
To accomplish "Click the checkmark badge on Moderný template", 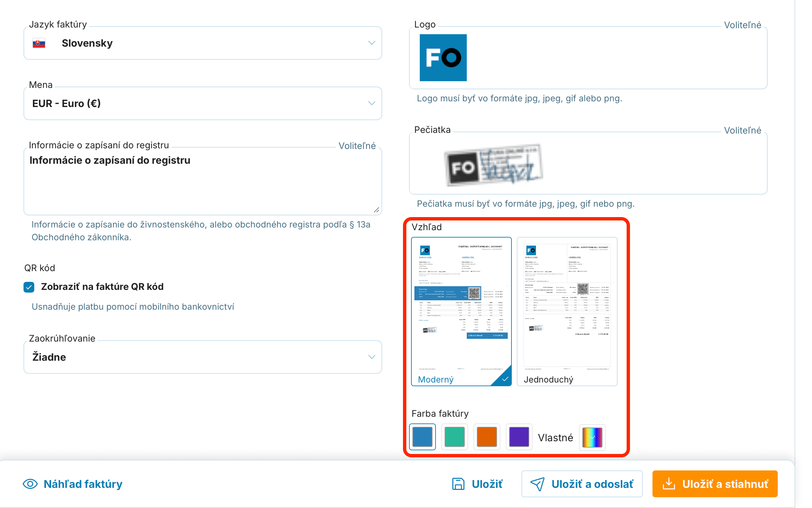I will pos(504,379).
